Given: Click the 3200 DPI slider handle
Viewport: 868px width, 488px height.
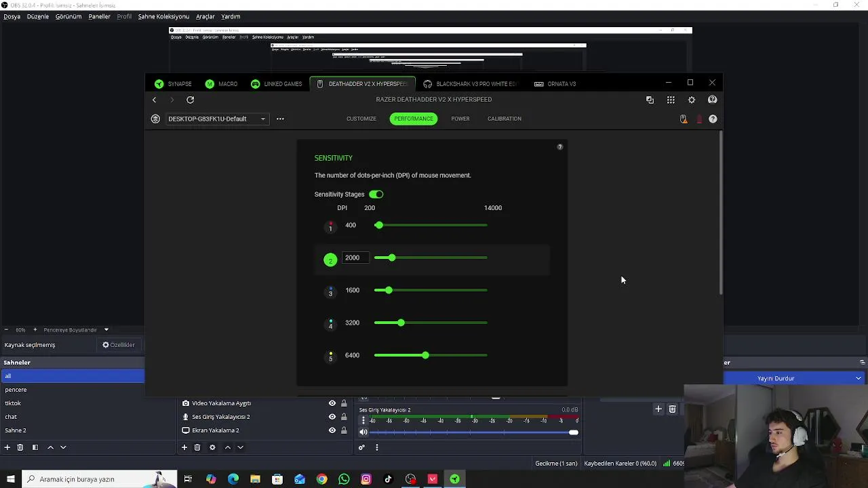Looking at the screenshot, I should 401,323.
